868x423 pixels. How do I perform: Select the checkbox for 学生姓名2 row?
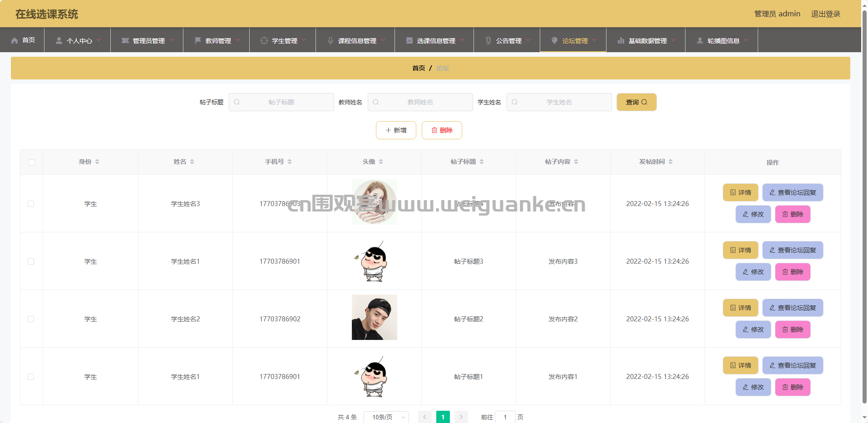click(x=31, y=319)
